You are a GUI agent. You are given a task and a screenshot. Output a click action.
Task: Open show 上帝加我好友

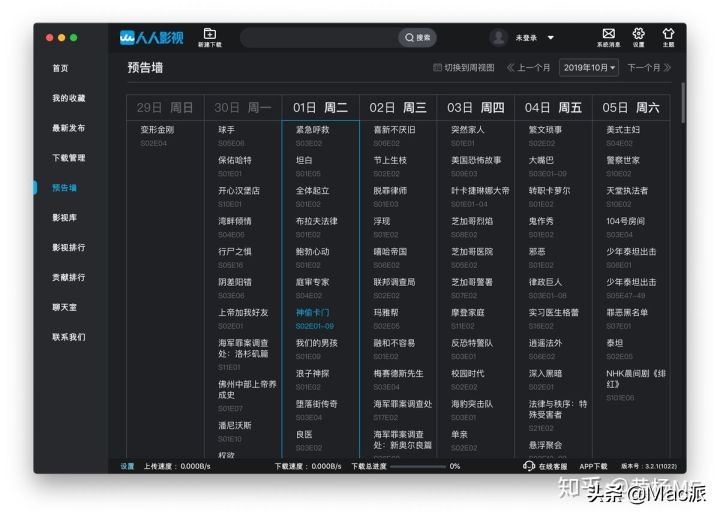[x=243, y=313]
